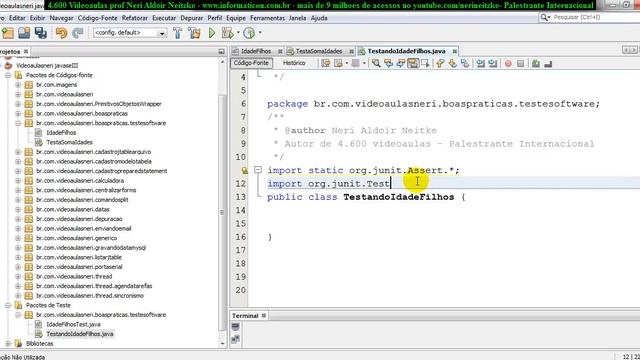640x360 pixels.
Task: Click the upper icon in Terminal panel sidebar
Action: pos(236,327)
